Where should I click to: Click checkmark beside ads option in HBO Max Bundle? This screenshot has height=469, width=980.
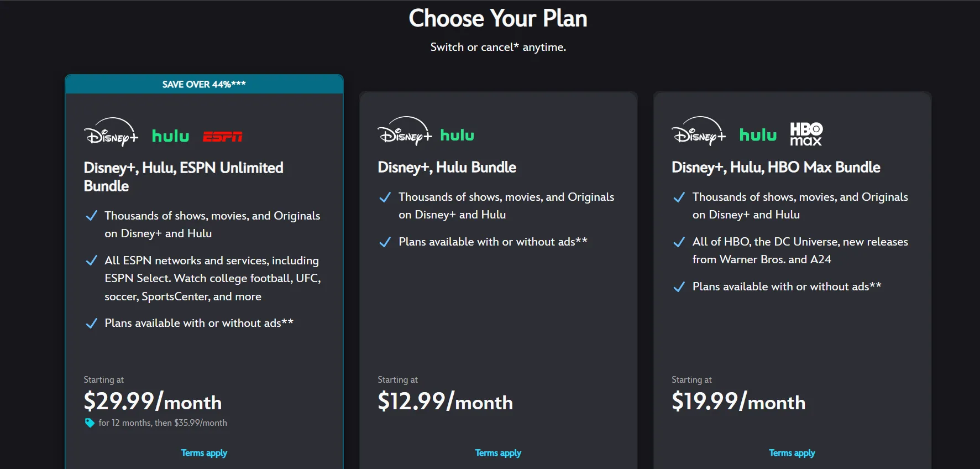(679, 287)
